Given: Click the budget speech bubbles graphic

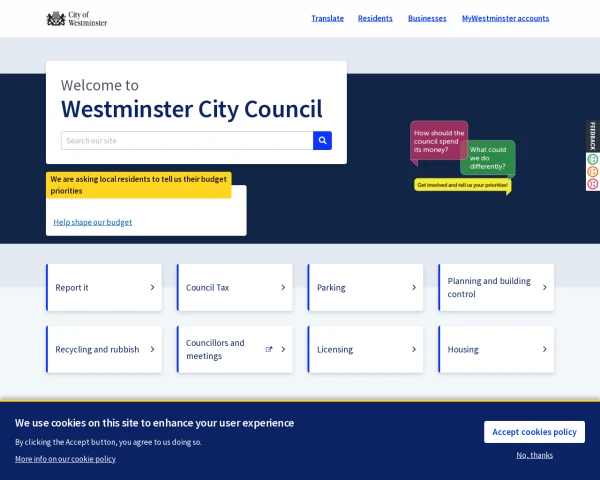Looking at the screenshot, I should pyautogui.click(x=463, y=158).
